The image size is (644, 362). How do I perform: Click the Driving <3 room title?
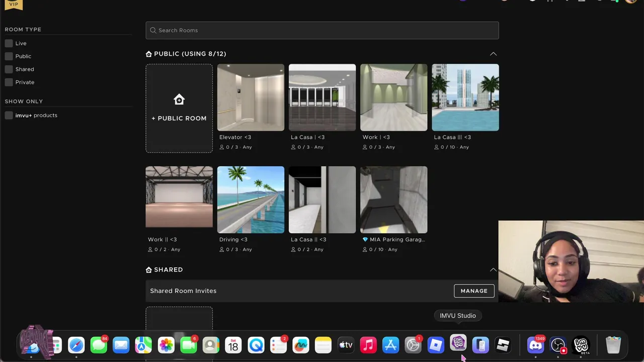click(233, 240)
